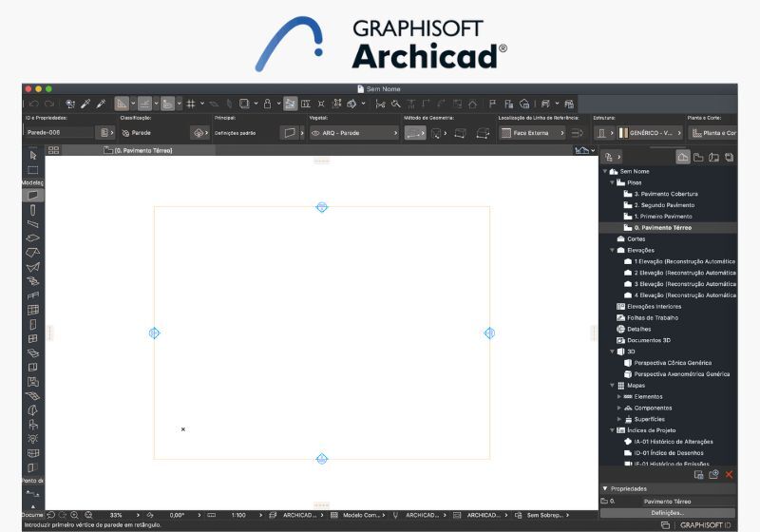Image resolution: width=760 pixels, height=532 pixels.
Task: Open Perspectiva Cônica Genérica 3D view
Action: click(673, 363)
